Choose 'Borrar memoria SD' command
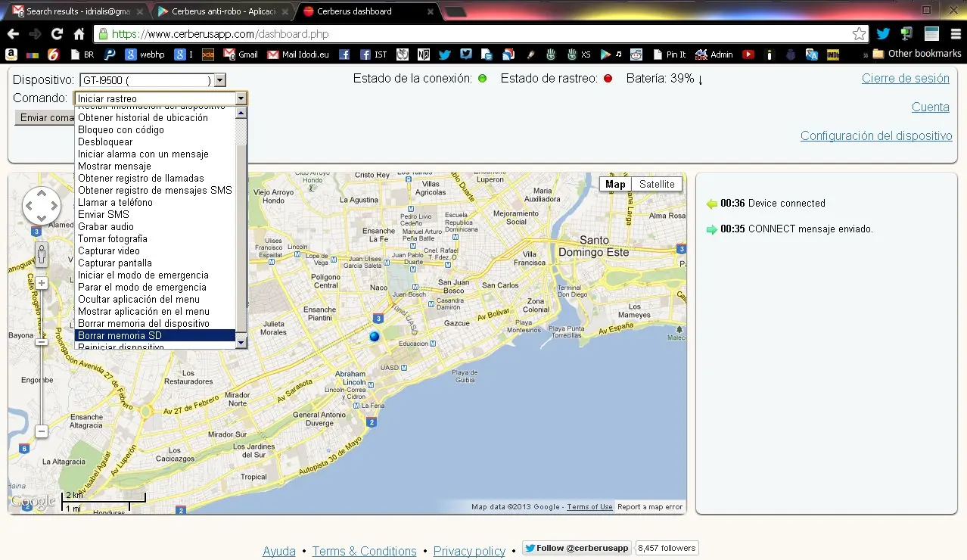 tap(155, 335)
